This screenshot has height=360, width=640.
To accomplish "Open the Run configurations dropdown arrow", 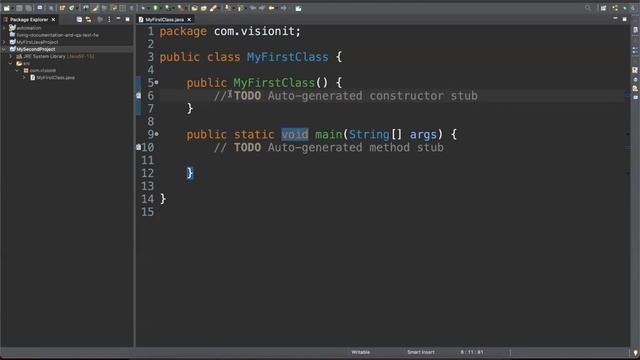I will point(160,8).
